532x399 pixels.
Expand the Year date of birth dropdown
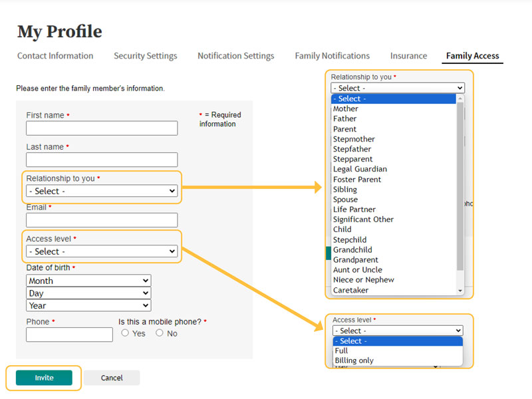[x=88, y=305]
